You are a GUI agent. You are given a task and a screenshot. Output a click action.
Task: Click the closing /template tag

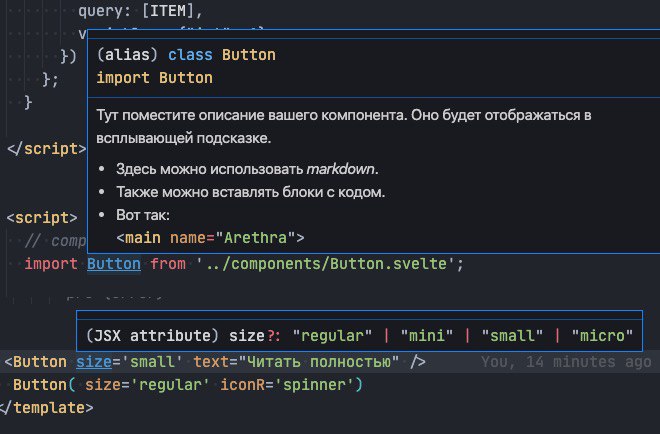(x=46, y=407)
